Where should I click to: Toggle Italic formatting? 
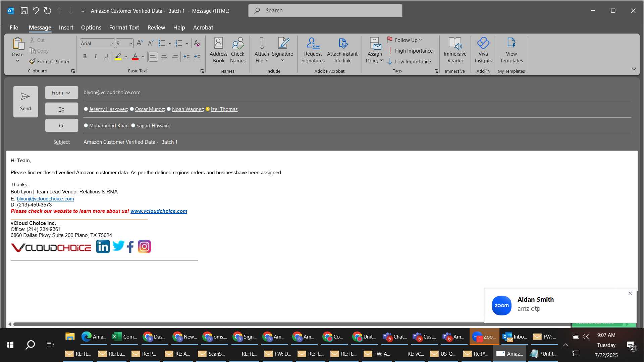pos(95,56)
